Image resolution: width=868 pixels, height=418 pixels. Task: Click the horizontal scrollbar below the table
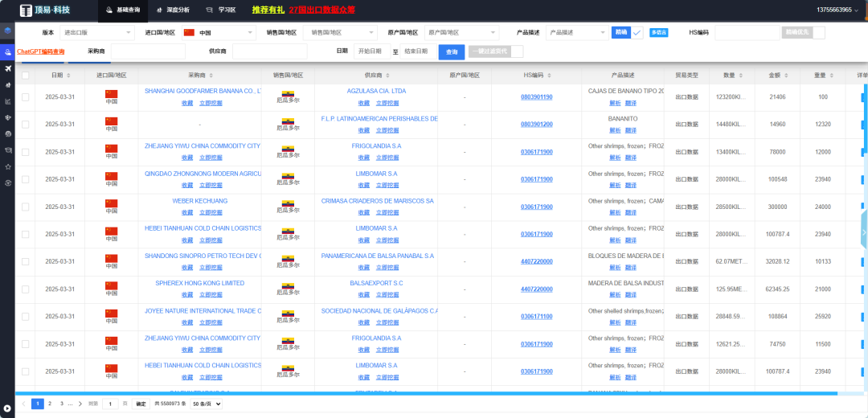[x=426, y=394]
